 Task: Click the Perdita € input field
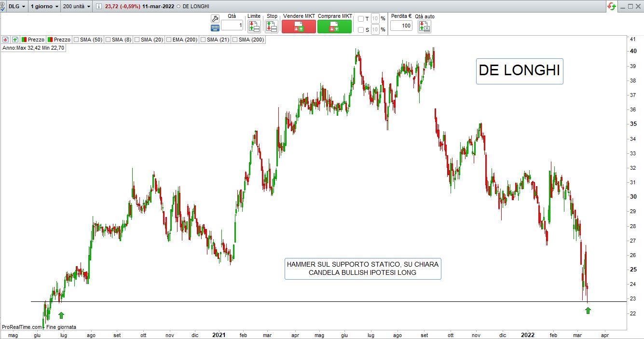[x=401, y=26]
